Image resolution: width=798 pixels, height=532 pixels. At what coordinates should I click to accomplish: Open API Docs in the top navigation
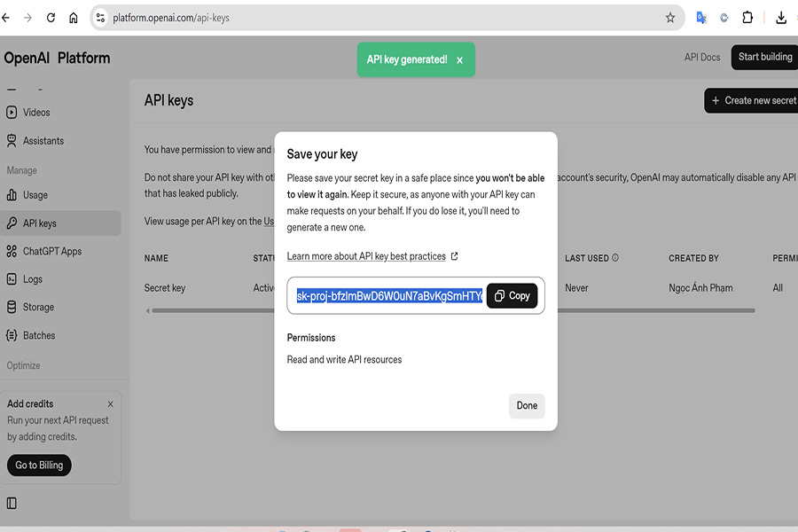click(x=702, y=57)
